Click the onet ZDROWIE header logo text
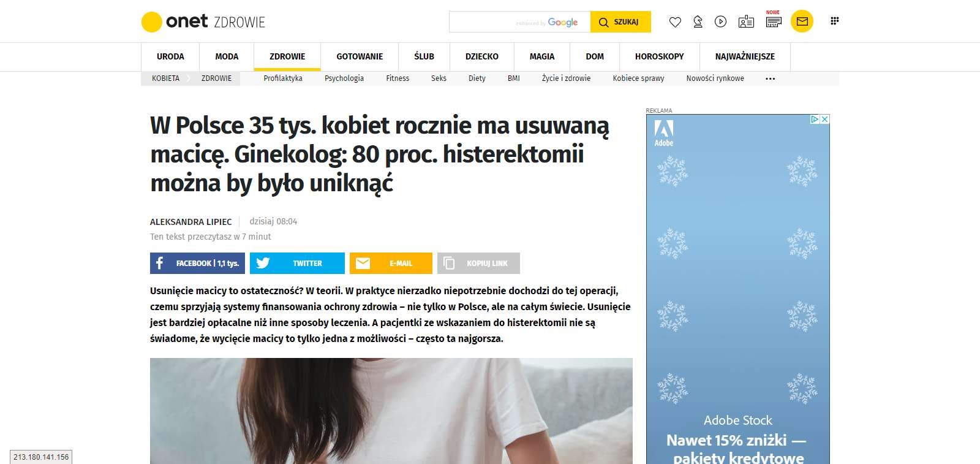980x464 pixels. coord(216,22)
